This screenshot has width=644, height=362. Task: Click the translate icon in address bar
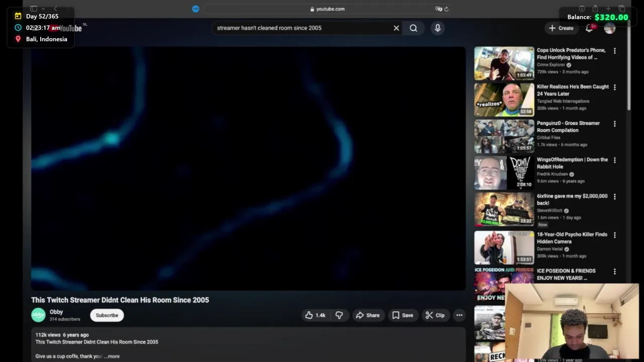(x=438, y=9)
